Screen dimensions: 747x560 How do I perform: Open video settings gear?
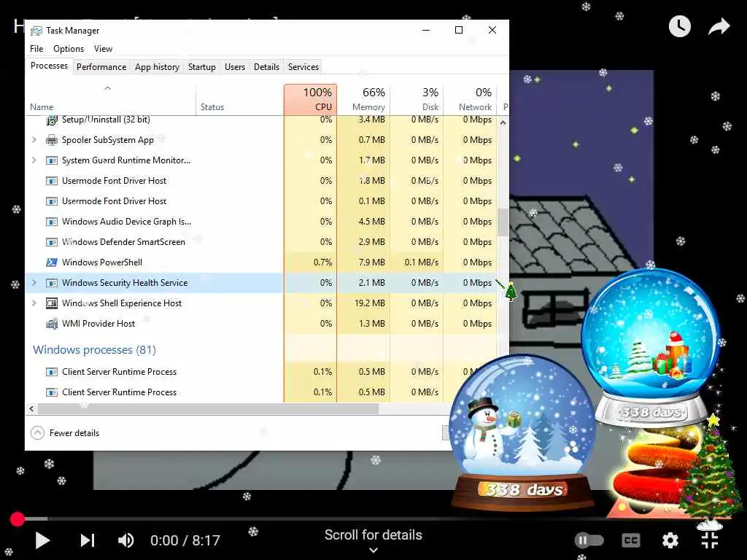click(x=670, y=540)
